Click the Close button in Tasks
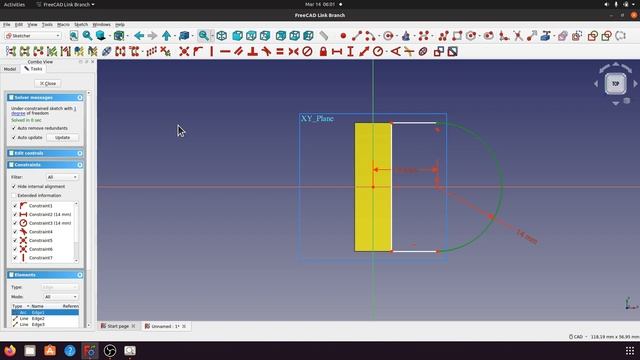Image resolution: width=640 pixels, height=360 pixels. click(48, 83)
